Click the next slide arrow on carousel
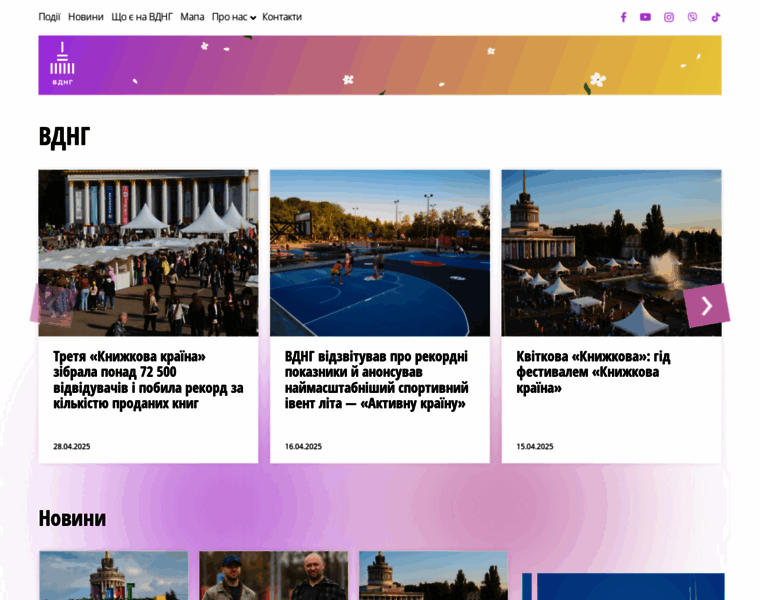 (706, 305)
